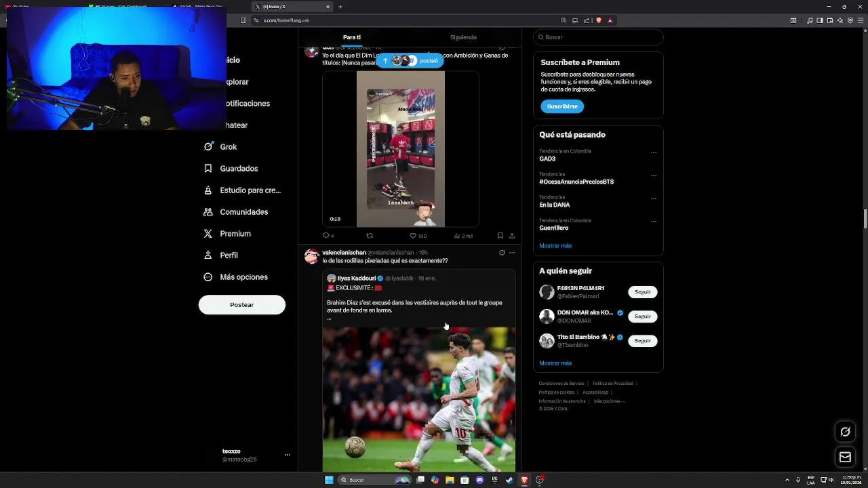868x488 pixels.
Task: Open more options on valencianischan post
Action: 512,253
